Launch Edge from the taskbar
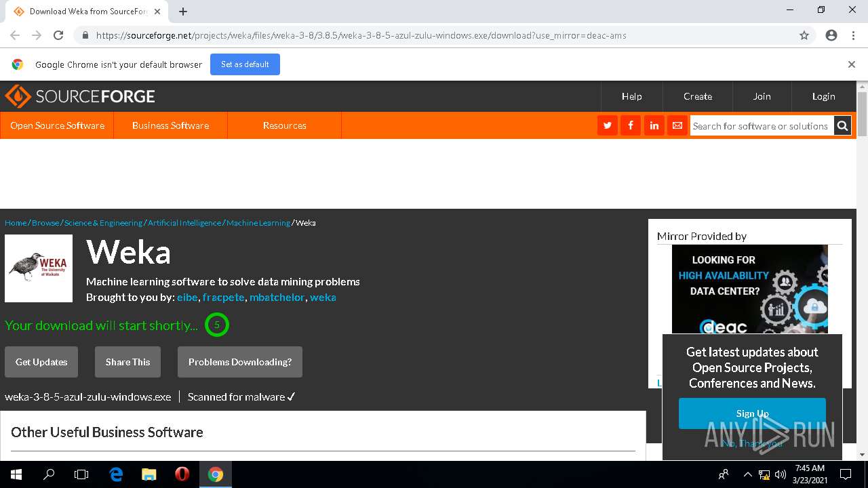Image resolution: width=868 pixels, height=488 pixels. click(x=116, y=474)
